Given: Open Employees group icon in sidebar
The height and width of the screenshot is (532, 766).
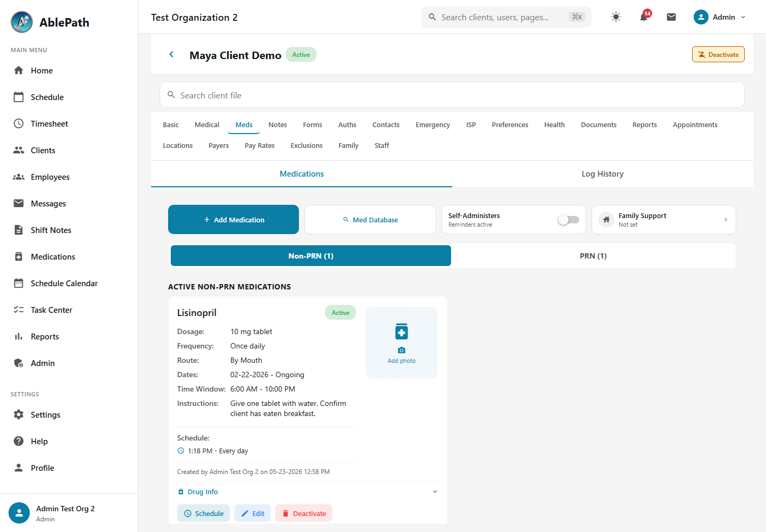Looking at the screenshot, I should [19, 177].
